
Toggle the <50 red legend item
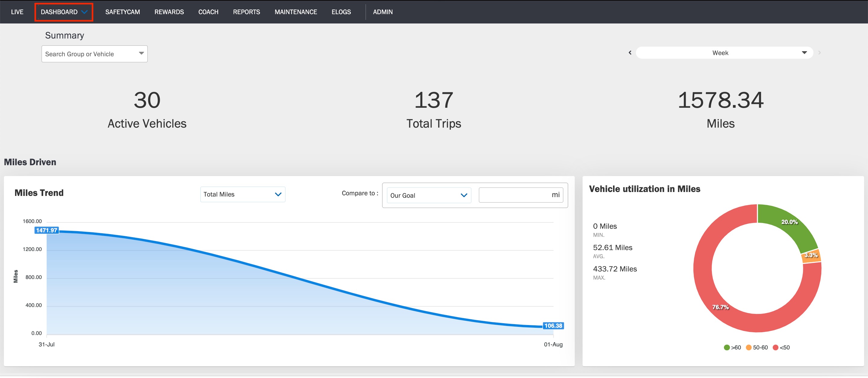point(781,347)
